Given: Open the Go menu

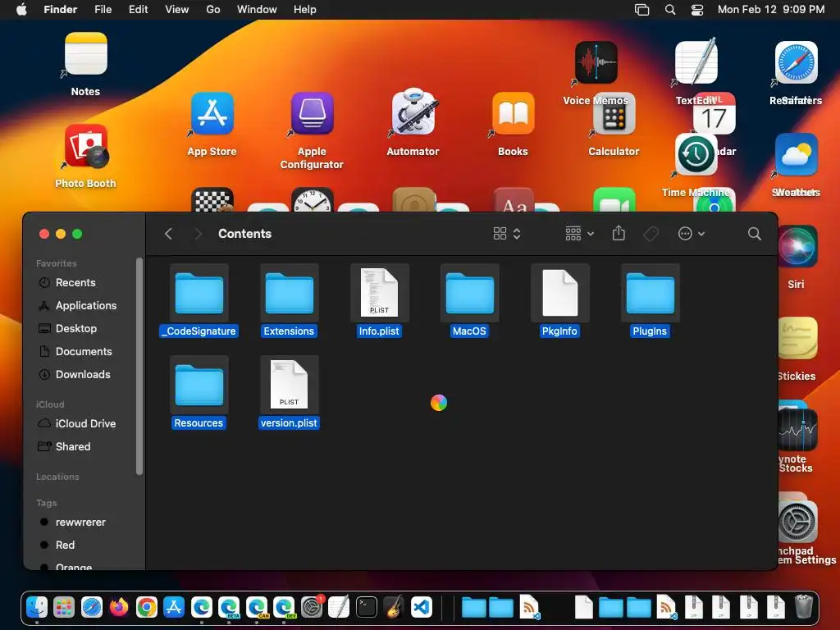Looking at the screenshot, I should click(x=213, y=9).
